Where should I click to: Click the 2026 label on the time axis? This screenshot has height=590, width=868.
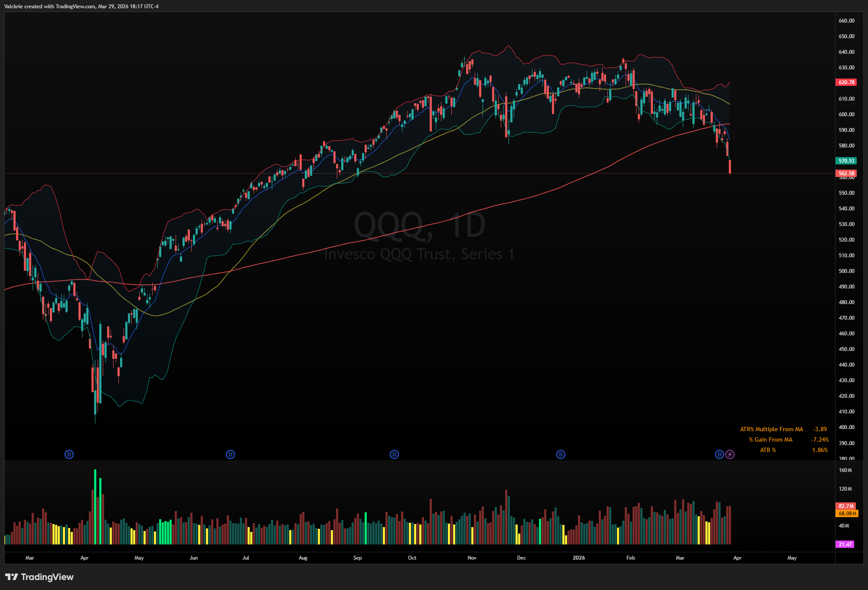pos(578,557)
